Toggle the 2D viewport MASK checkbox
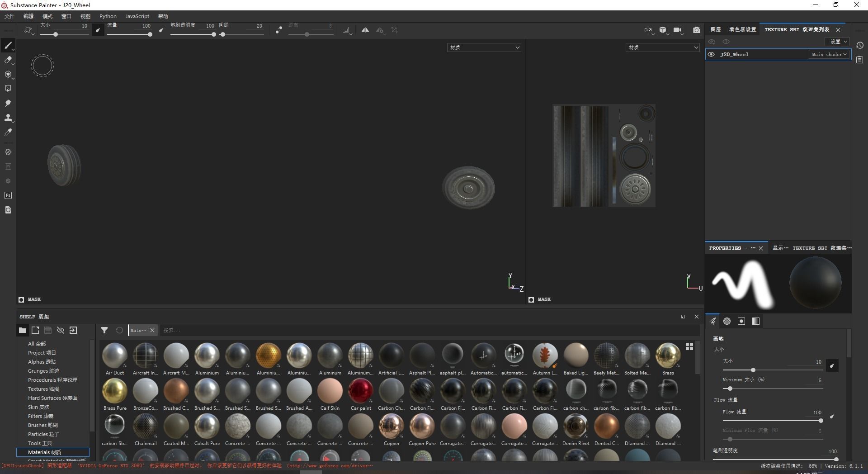 [x=531, y=299]
